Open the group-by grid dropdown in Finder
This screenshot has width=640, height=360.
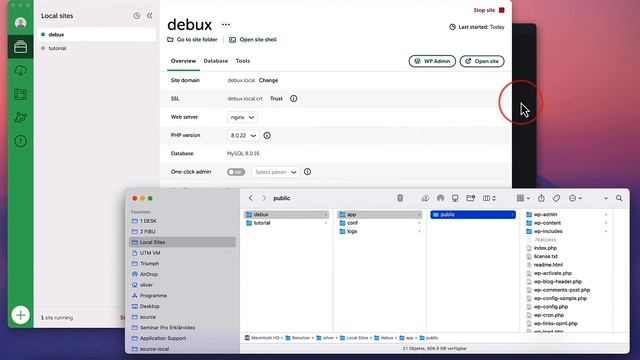pyautogui.click(x=523, y=198)
